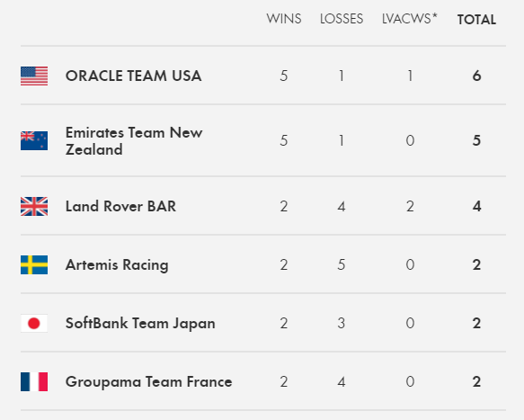Select the LVACWS* column header
The width and height of the screenshot is (524, 420).
[x=409, y=19]
